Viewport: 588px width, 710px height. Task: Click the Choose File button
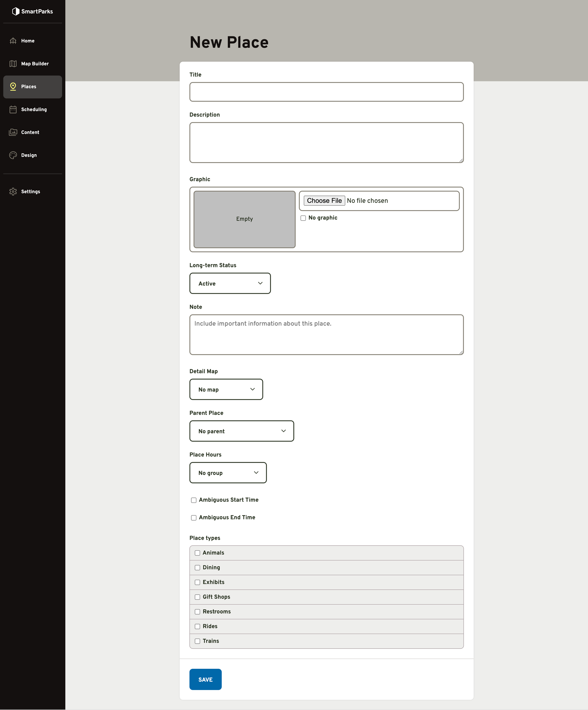tap(324, 201)
